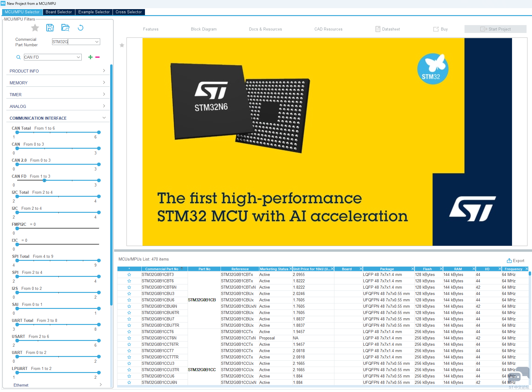Open the CAN FD filter search dropdown
The height and width of the screenshot is (392, 532).
(x=78, y=57)
